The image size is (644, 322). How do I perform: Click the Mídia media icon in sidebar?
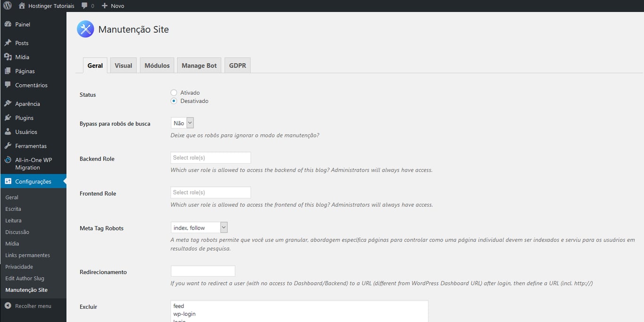(8, 57)
